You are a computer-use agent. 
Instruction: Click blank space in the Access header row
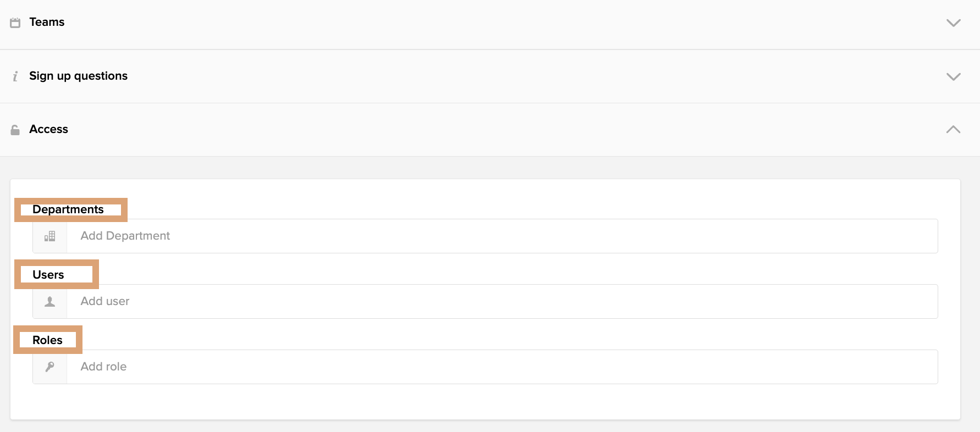pos(495,130)
